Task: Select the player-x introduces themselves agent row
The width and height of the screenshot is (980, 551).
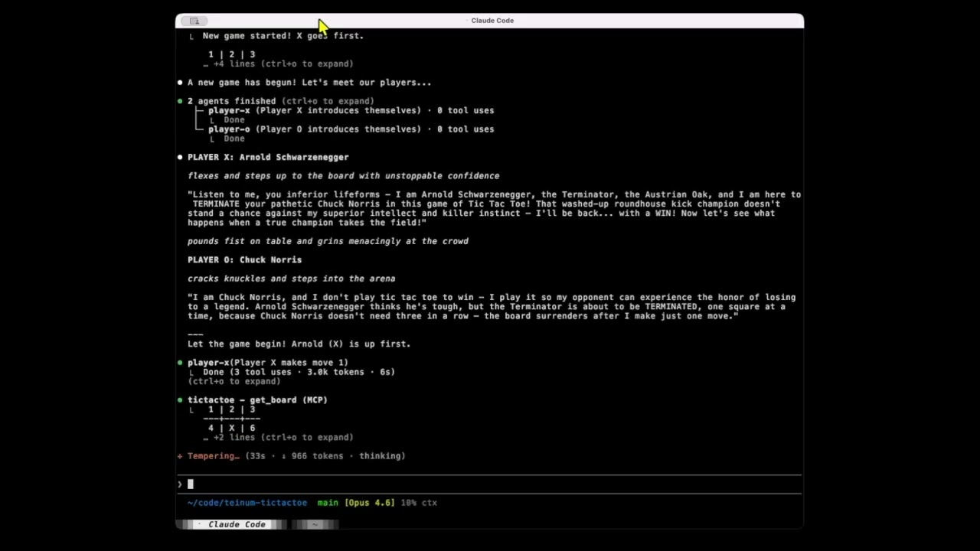Action: point(351,110)
